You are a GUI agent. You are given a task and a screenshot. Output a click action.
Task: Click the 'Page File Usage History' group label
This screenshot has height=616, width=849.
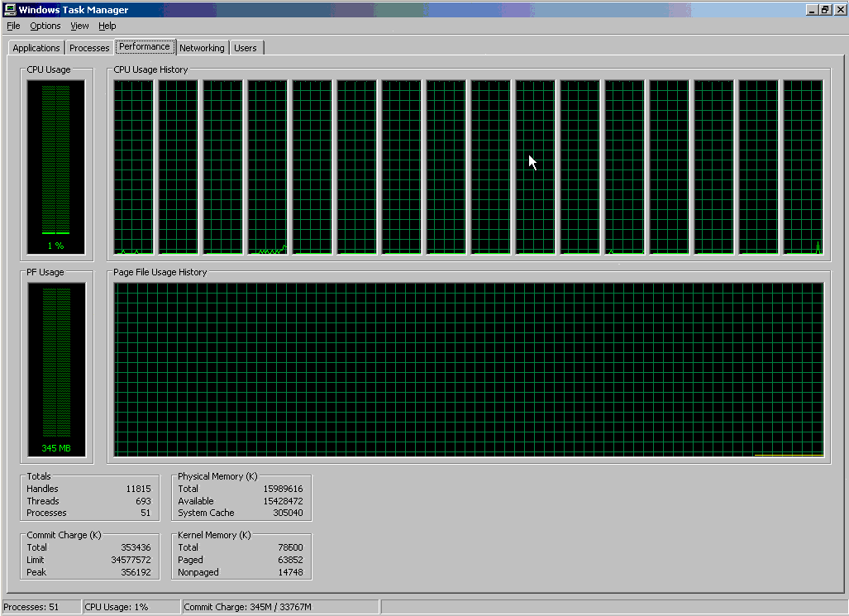coord(160,272)
